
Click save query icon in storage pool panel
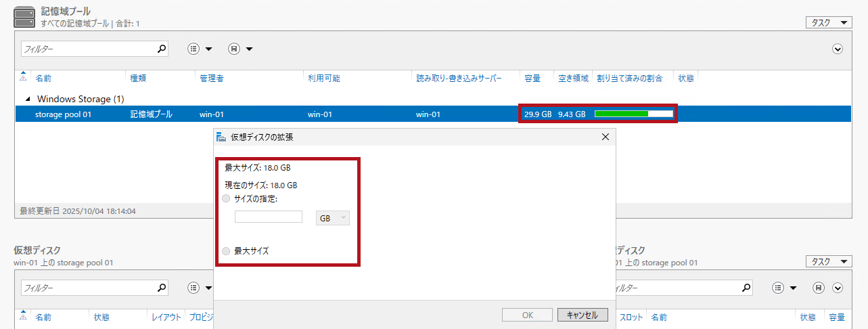[x=234, y=49]
